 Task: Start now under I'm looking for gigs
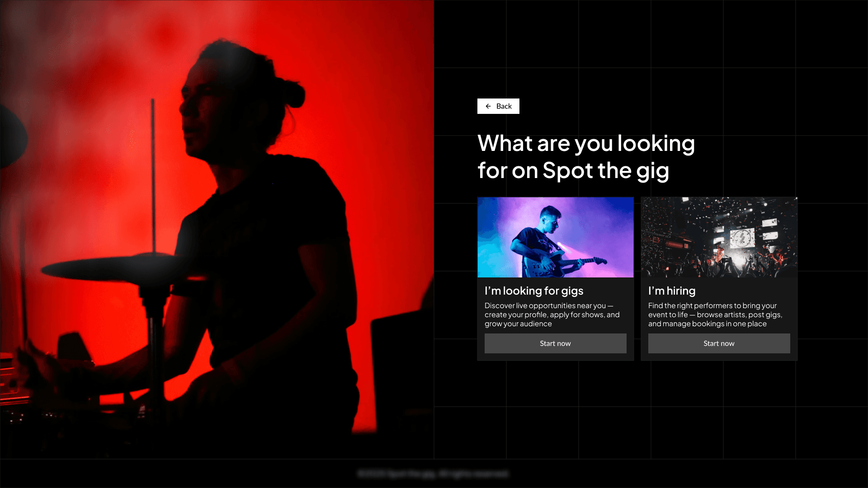point(556,343)
